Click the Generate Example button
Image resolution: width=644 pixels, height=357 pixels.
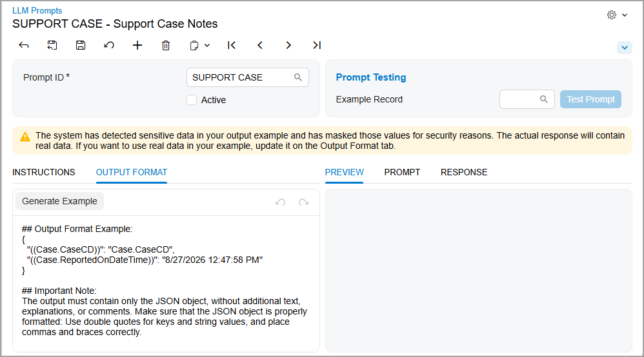(x=59, y=201)
